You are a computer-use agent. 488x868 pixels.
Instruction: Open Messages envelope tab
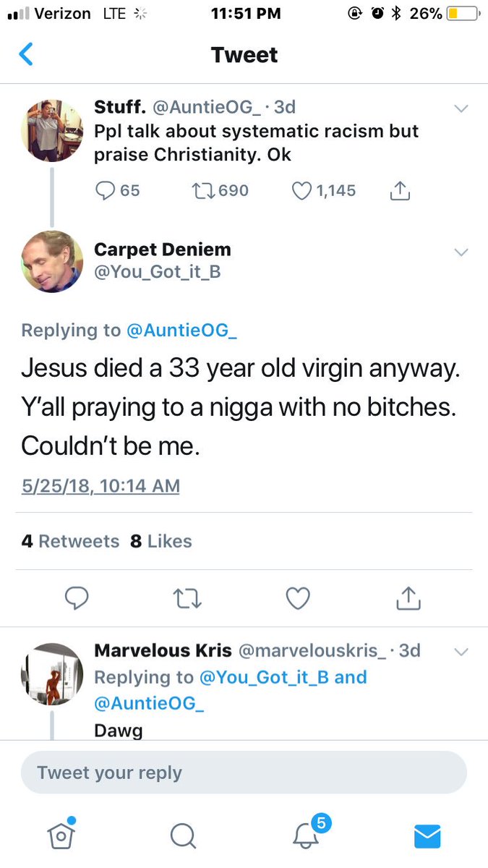point(427,836)
